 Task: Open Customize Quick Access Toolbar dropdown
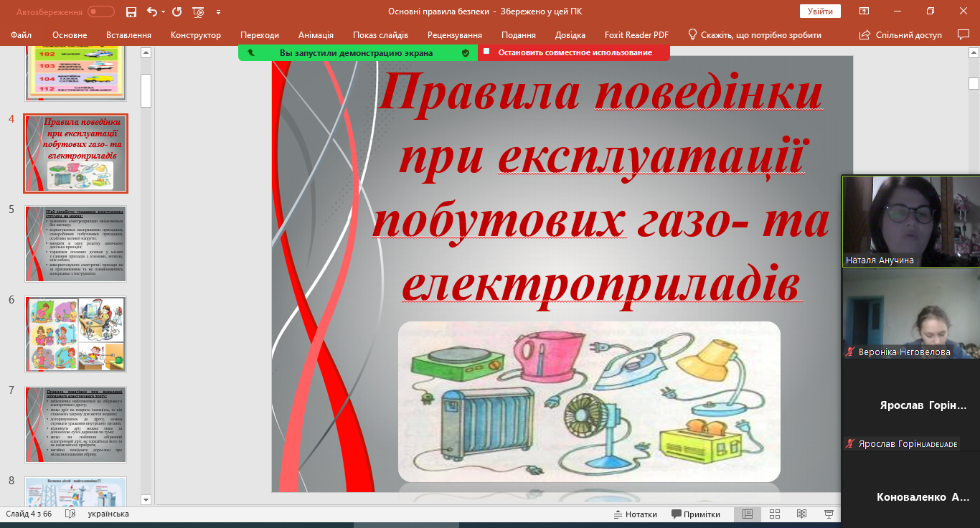(218, 12)
